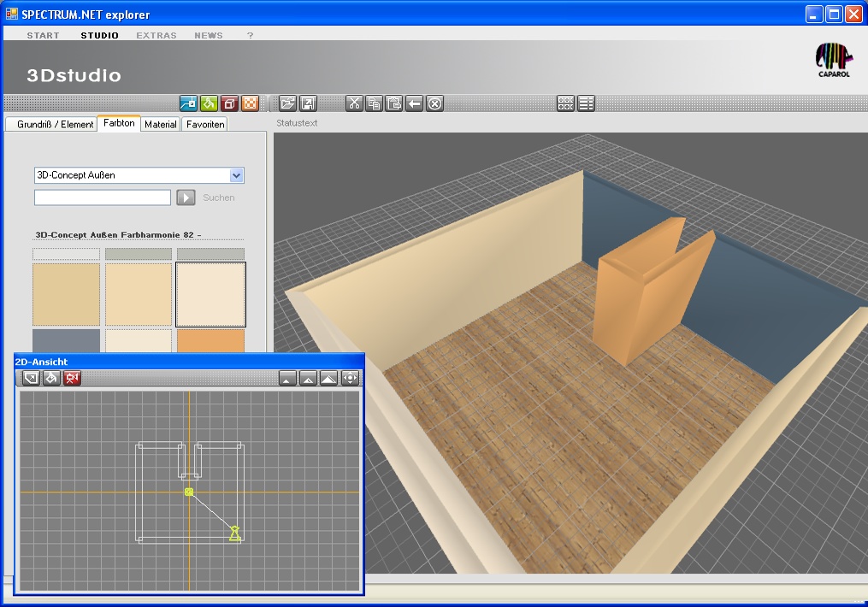Select the red 3D cube icon
This screenshot has height=607, width=868.
pos(229,103)
